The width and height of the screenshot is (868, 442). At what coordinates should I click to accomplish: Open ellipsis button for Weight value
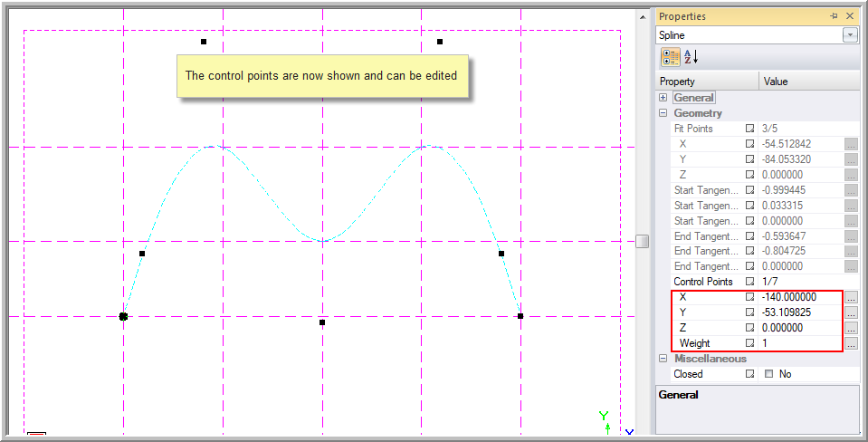851,343
